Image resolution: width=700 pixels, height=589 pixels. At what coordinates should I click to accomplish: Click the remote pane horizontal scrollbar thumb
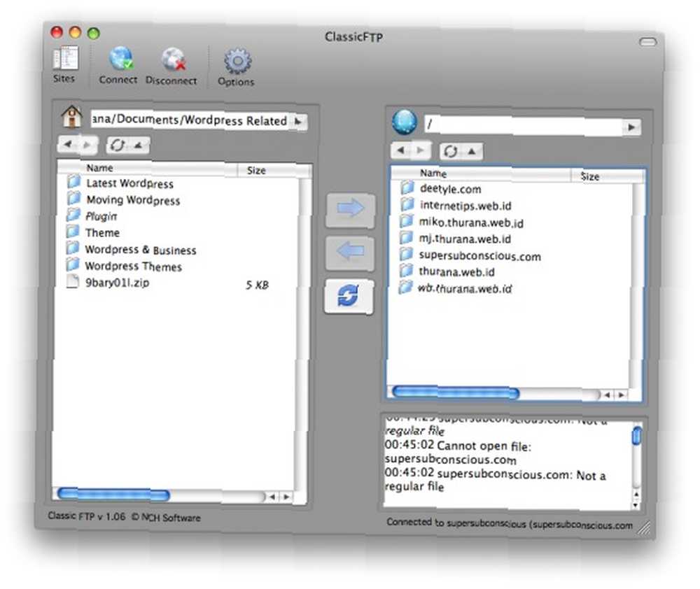pos(456,392)
